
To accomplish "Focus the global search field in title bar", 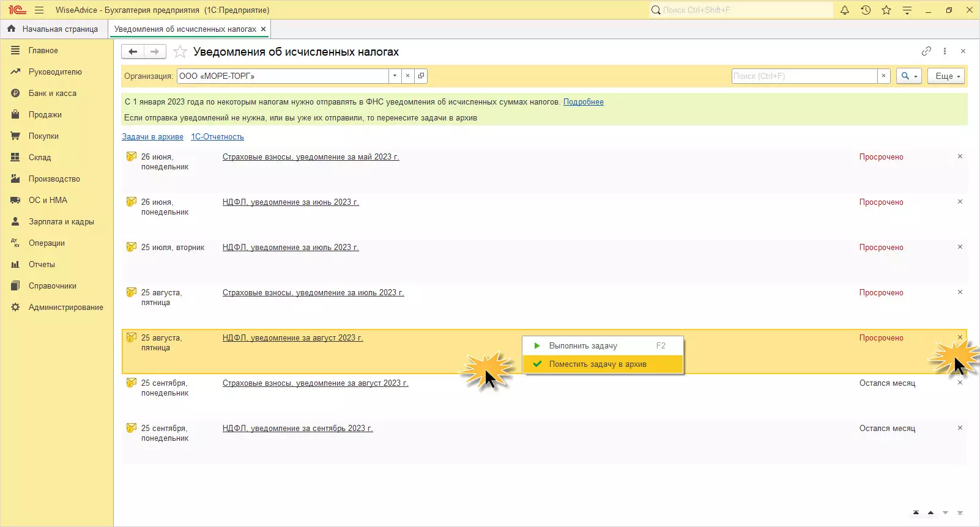I will pos(741,10).
